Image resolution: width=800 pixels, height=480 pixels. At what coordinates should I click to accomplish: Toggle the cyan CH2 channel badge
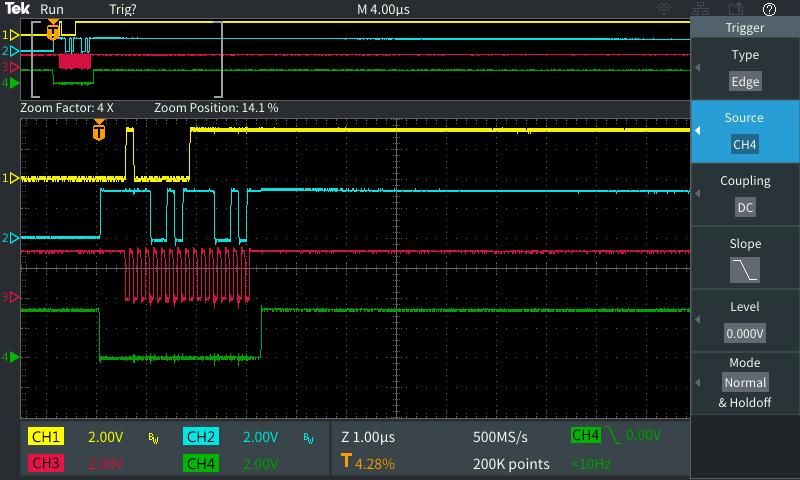(201, 437)
